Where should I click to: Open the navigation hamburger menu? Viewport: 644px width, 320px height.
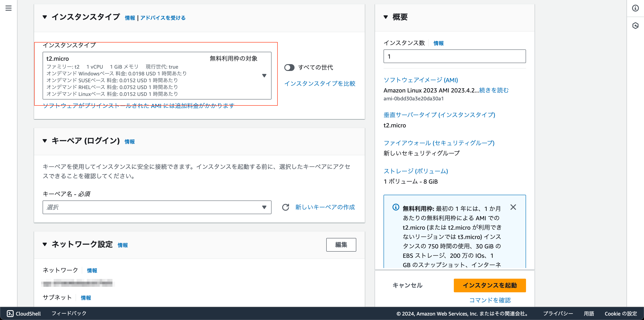coord(8,8)
